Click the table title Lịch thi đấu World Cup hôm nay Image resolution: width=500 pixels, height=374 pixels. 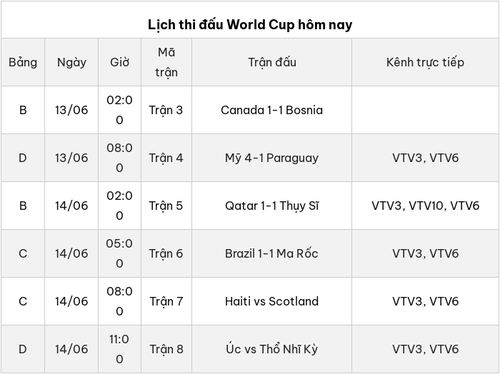click(250, 25)
